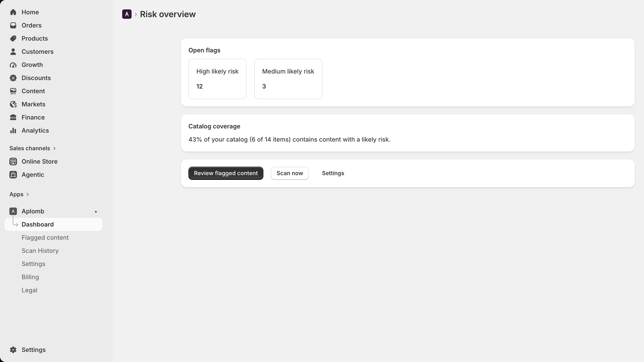Click the Home icon in sidebar

(13, 12)
